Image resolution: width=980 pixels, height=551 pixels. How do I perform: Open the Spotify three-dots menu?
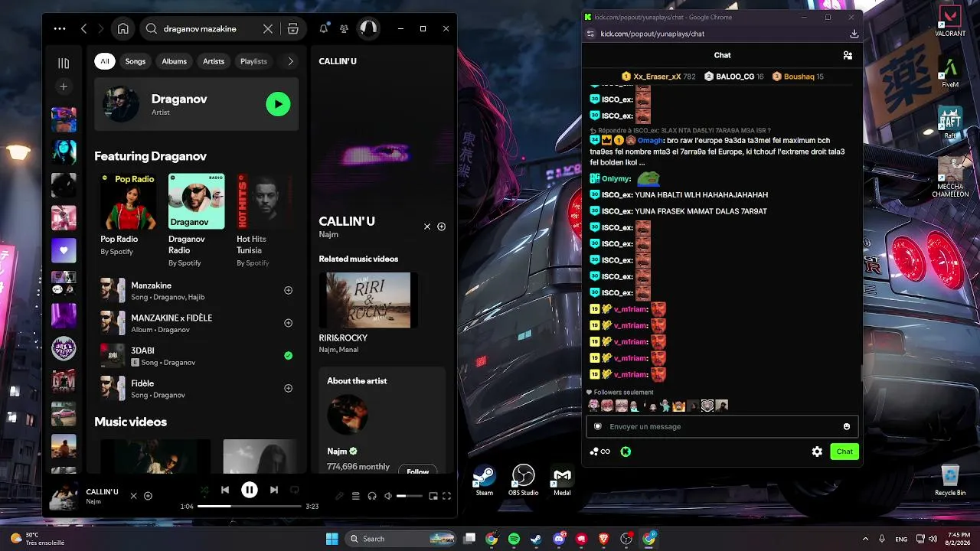point(60,29)
